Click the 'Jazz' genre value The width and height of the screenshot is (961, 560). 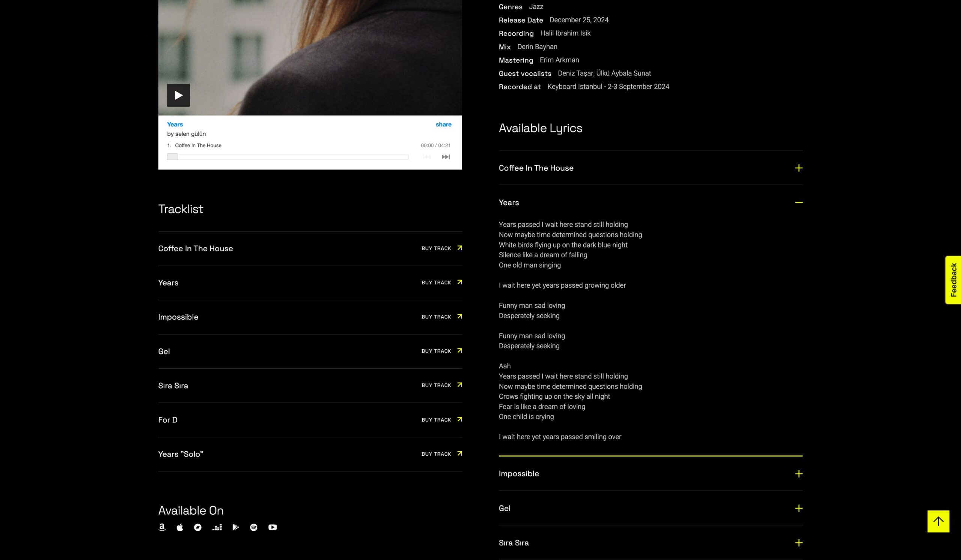(536, 6)
